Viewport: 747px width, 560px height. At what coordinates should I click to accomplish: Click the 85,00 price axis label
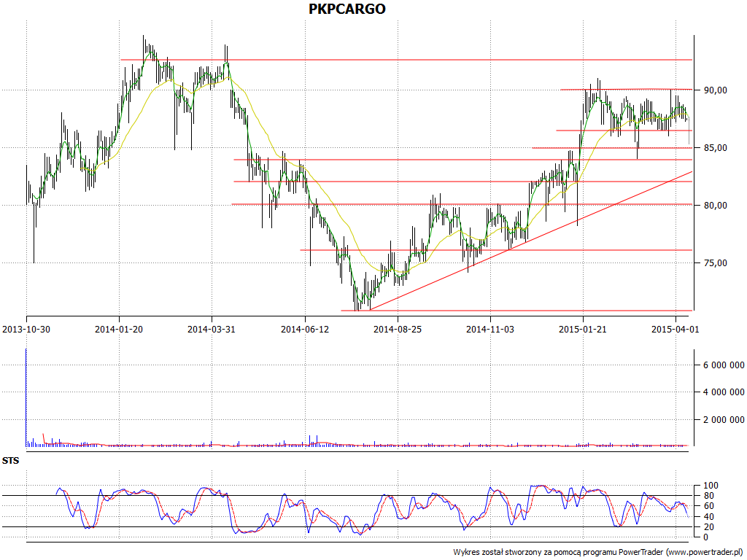715,147
